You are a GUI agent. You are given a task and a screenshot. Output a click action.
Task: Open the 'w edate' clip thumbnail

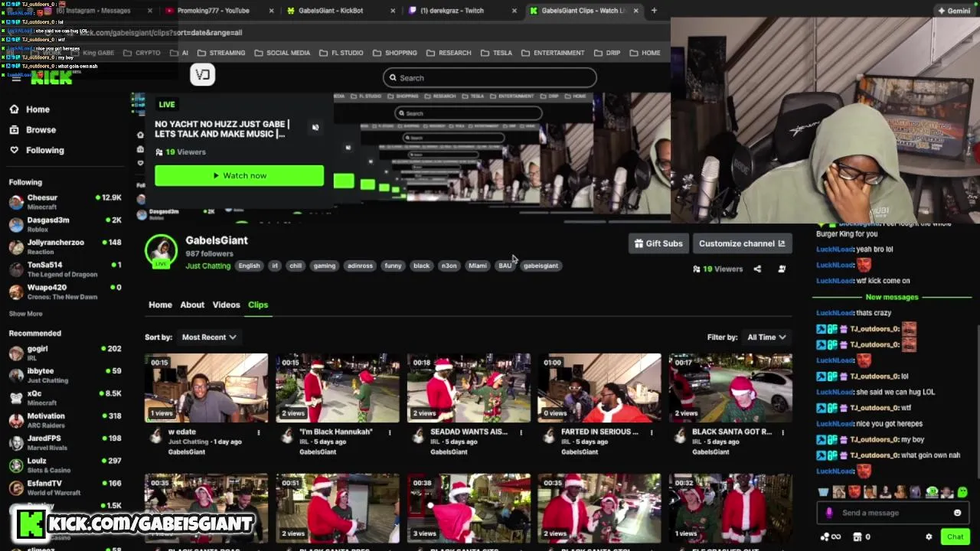(206, 387)
